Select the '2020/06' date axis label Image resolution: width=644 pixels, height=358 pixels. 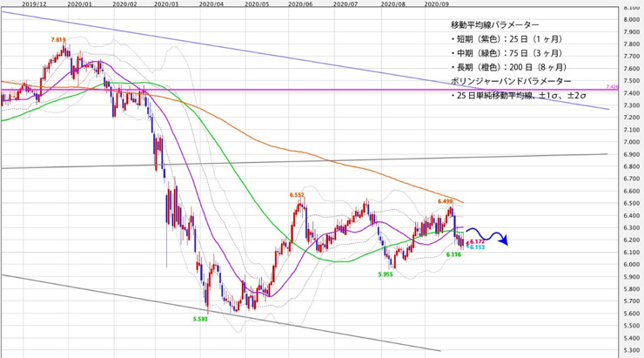[300, 3]
